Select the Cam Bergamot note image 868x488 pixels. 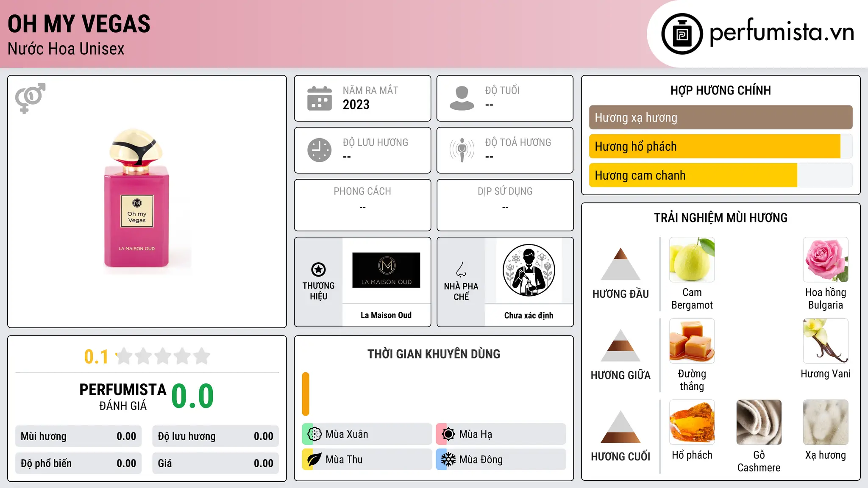pos(692,260)
